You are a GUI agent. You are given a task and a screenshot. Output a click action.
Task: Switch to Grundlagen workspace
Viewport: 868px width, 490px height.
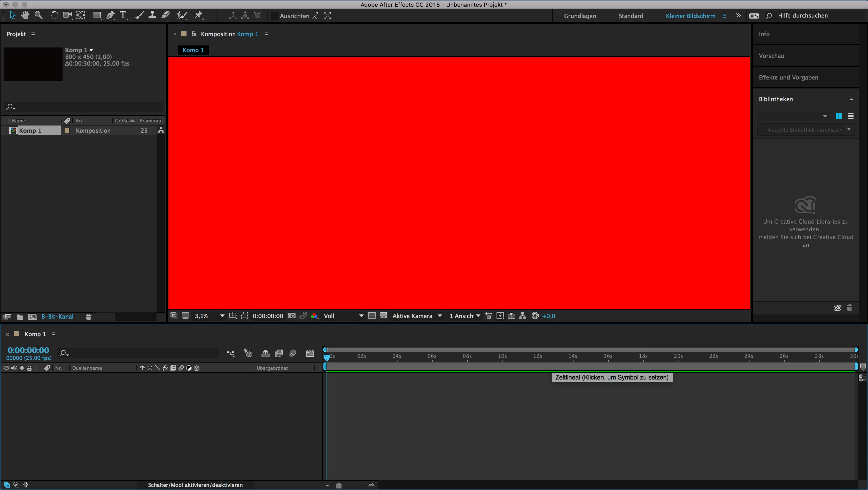tap(579, 16)
